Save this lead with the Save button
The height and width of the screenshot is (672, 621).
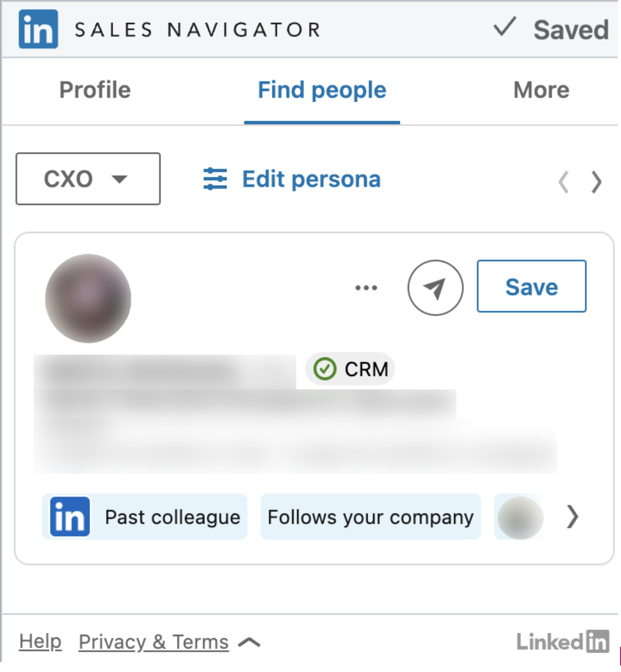[531, 286]
